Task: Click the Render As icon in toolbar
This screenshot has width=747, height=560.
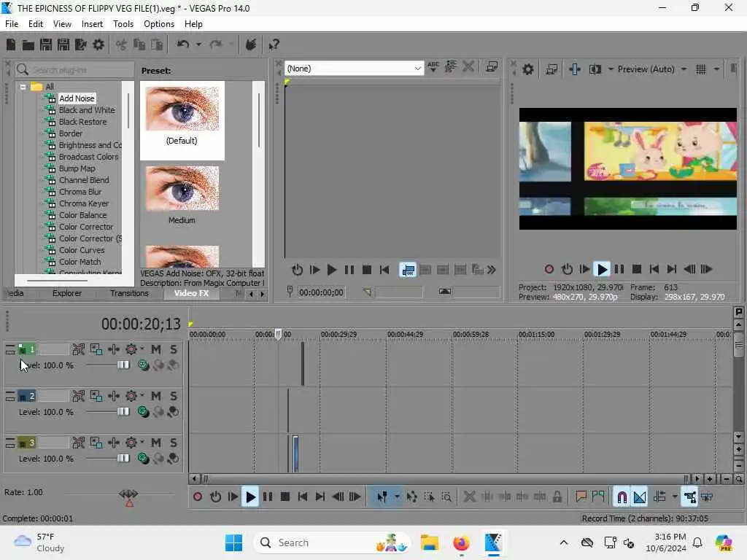Action: pyautogui.click(x=80, y=44)
